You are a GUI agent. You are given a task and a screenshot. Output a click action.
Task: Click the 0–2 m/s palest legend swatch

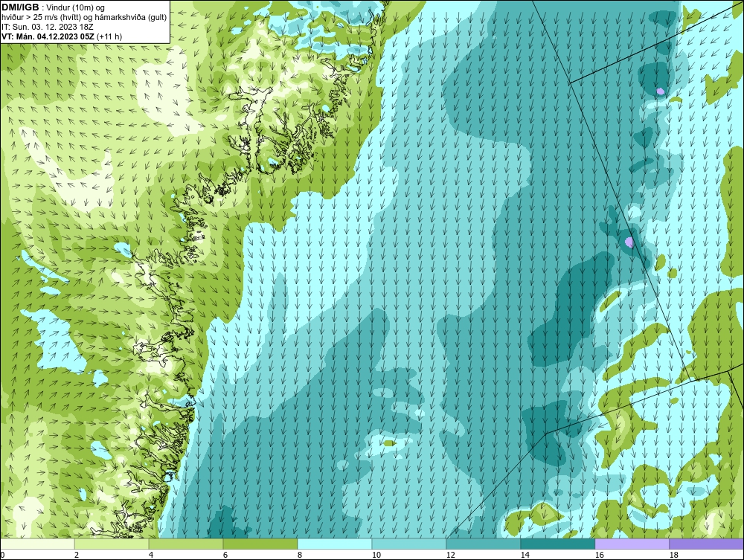[x=37, y=544]
